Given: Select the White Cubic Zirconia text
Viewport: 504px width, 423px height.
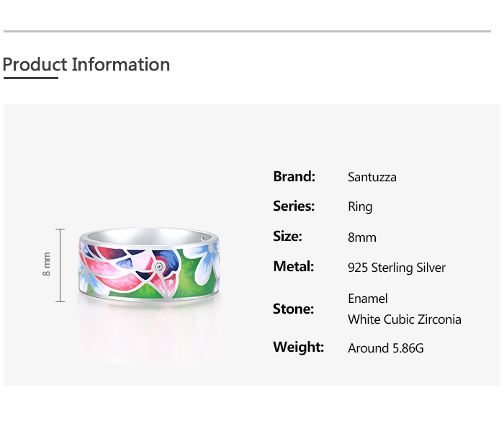Looking at the screenshot, I should [x=404, y=319].
